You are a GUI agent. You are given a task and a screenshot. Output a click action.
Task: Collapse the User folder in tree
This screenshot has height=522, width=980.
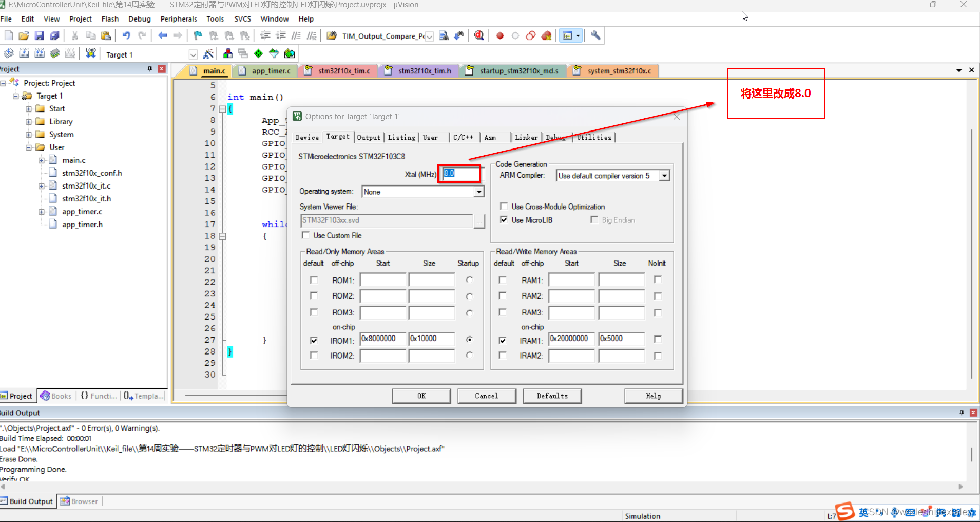[x=29, y=147]
